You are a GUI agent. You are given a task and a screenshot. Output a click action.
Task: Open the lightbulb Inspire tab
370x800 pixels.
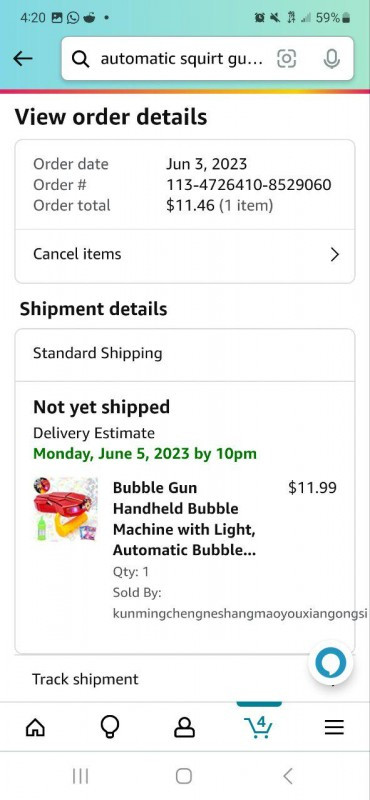coord(110,727)
